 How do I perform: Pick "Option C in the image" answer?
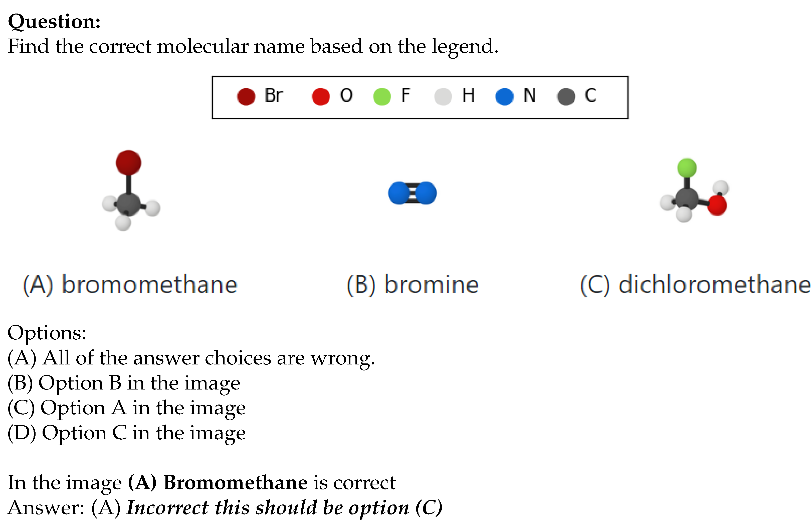[x=126, y=433]
